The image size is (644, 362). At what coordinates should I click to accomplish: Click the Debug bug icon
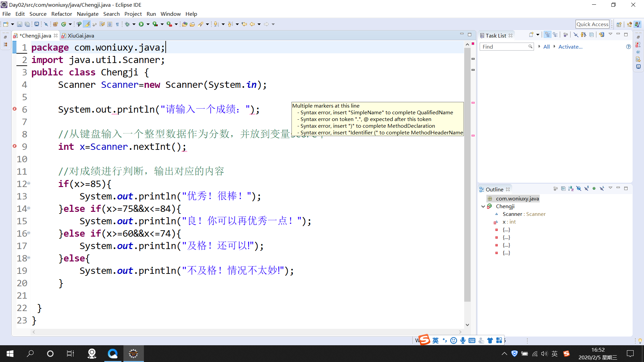pos(127,24)
